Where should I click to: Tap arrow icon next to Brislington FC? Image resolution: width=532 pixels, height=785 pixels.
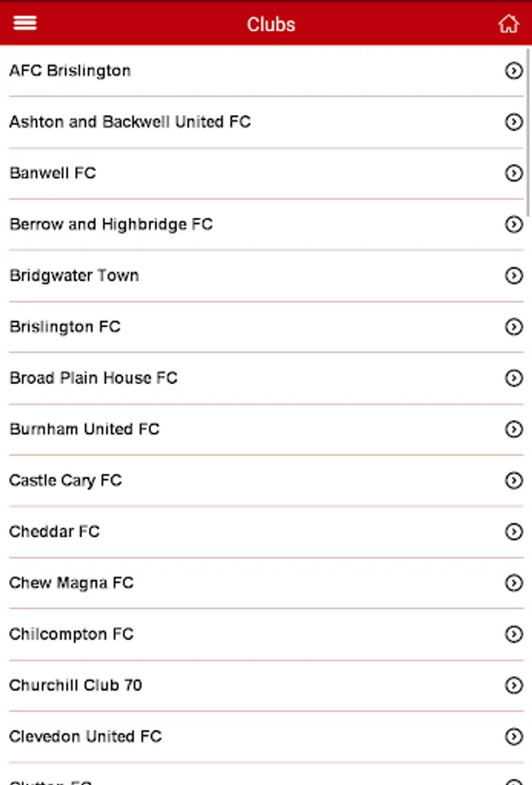click(514, 327)
